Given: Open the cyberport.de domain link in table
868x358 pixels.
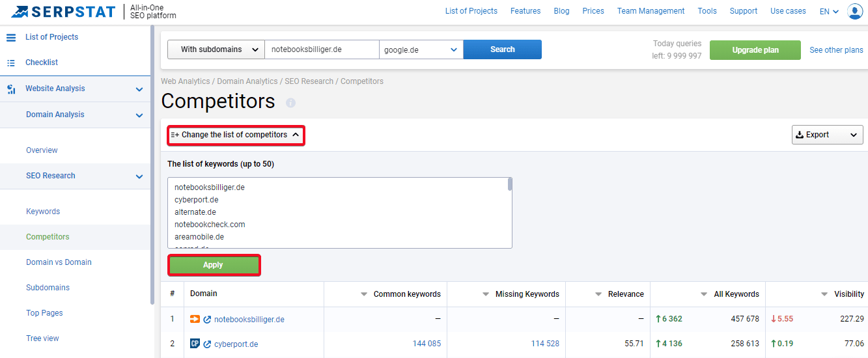Looking at the screenshot, I should coord(236,344).
